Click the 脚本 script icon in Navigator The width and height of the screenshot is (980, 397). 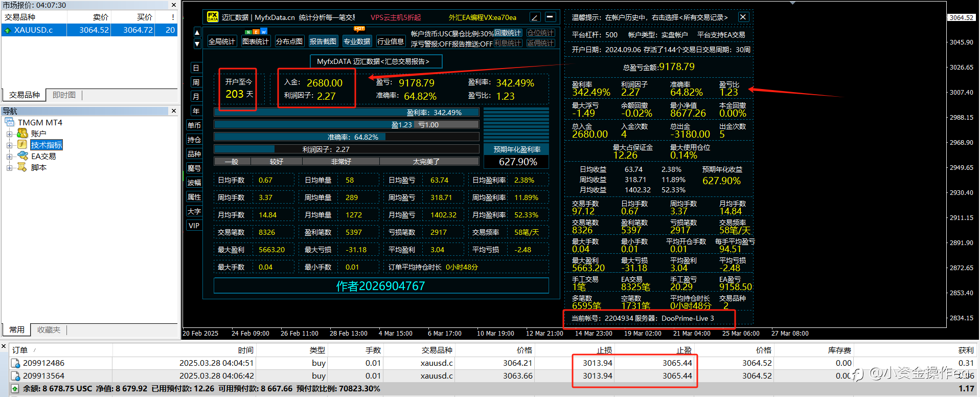22,167
